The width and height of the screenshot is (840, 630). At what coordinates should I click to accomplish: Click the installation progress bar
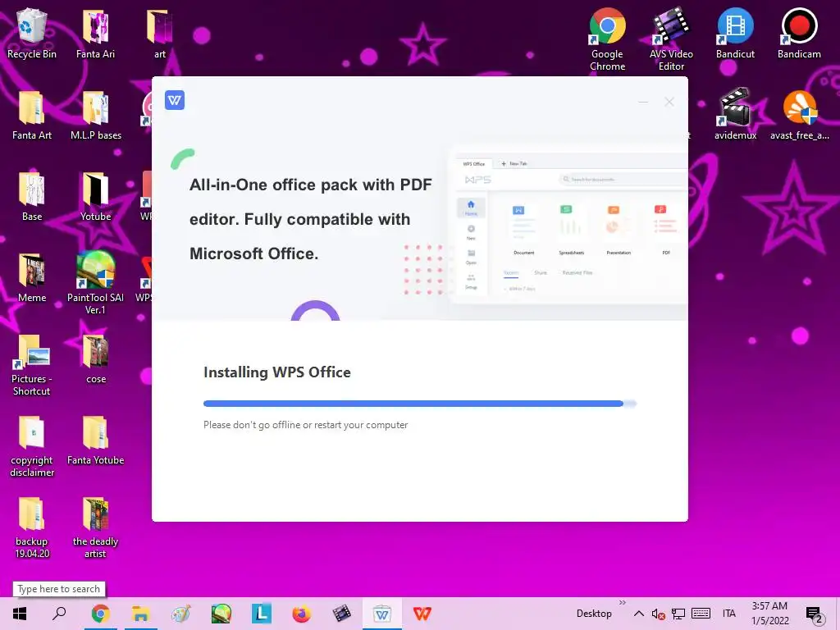pos(419,404)
